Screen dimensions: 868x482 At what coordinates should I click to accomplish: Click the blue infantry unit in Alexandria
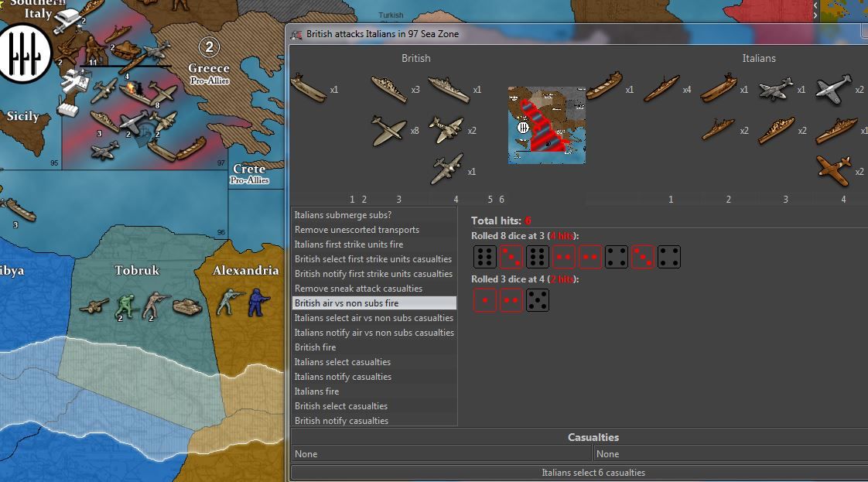click(255, 303)
